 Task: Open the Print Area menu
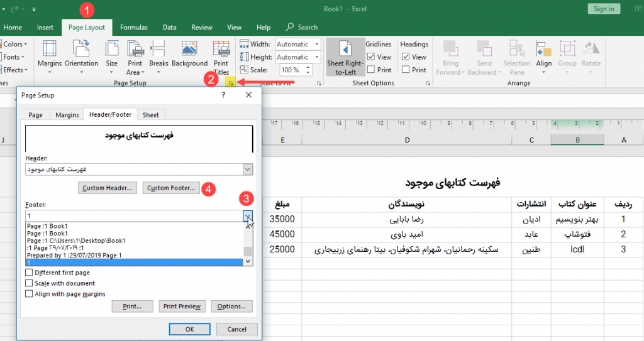[135, 57]
